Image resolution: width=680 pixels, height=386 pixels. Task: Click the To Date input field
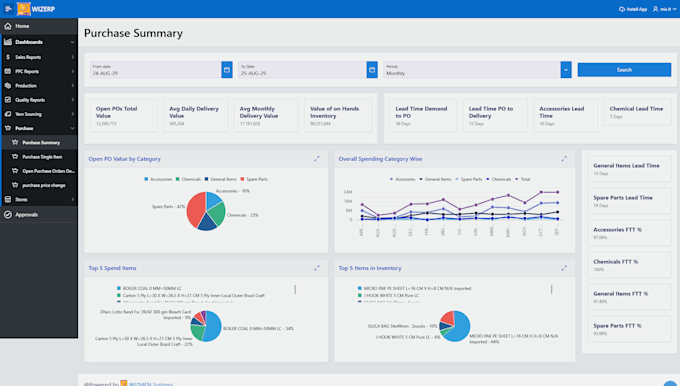coord(302,70)
